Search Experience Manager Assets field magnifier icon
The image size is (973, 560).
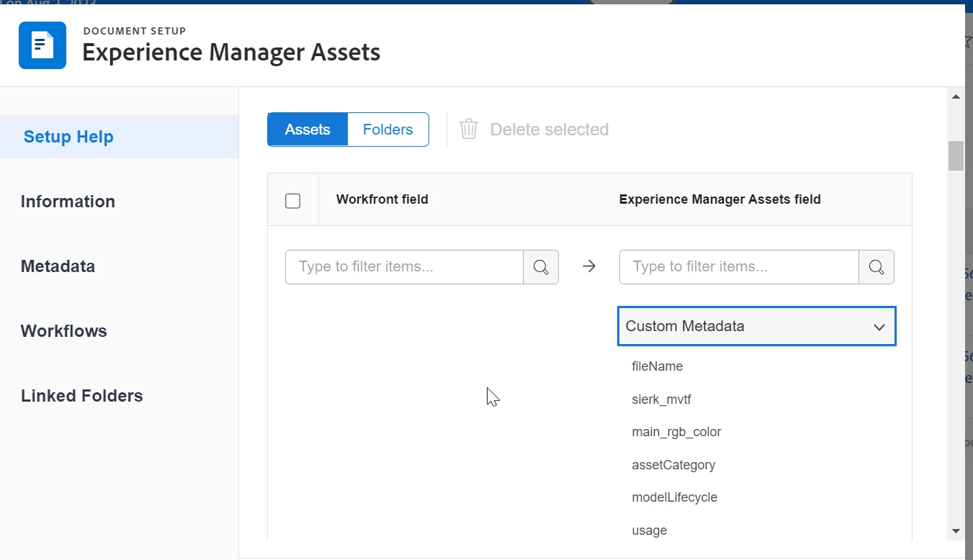click(x=876, y=267)
